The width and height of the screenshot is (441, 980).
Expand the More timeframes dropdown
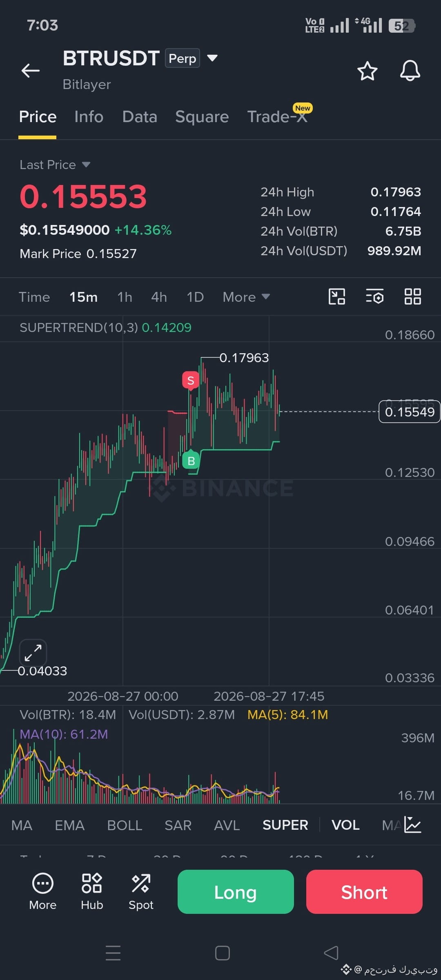(x=246, y=297)
